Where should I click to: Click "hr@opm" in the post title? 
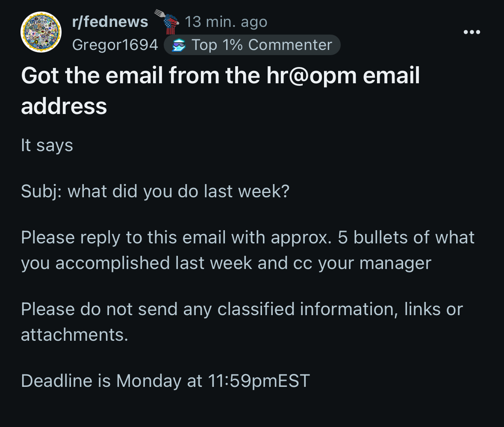click(x=311, y=76)
